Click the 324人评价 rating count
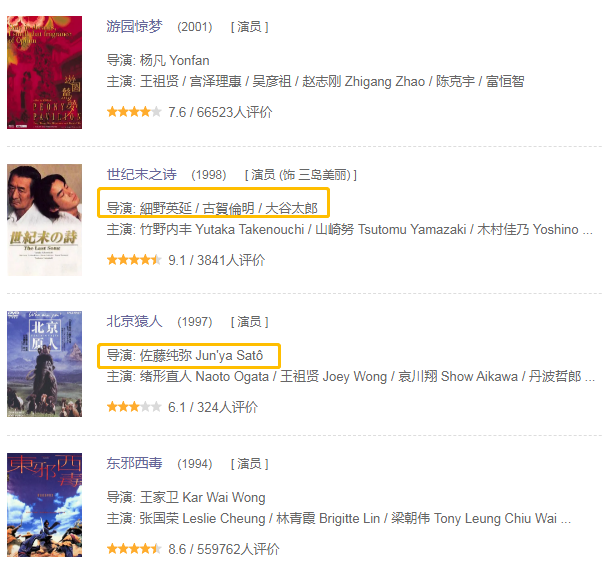Image resolution: width=603 pixels, height=566 pixels. point(228,407)
